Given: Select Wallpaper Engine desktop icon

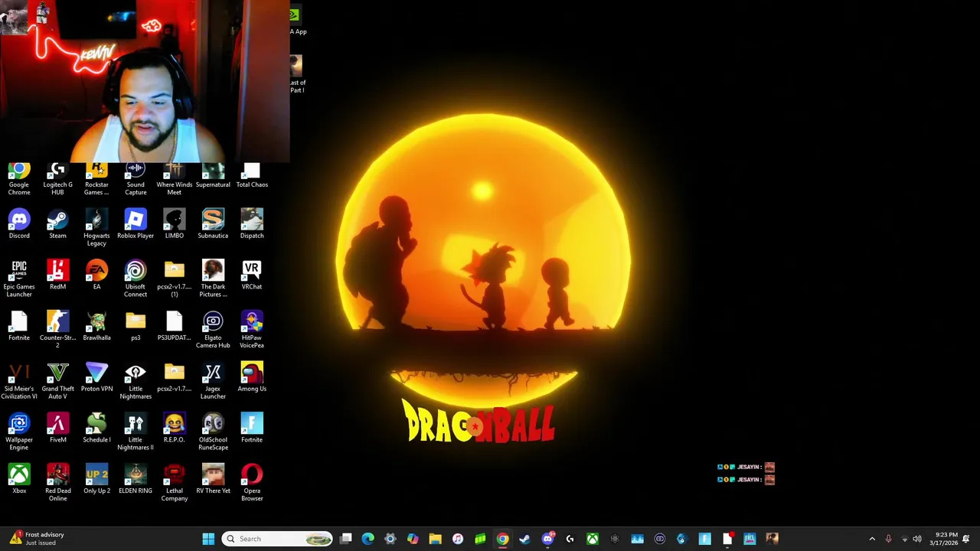Looking at the screenshot, I should coord(19,432).
